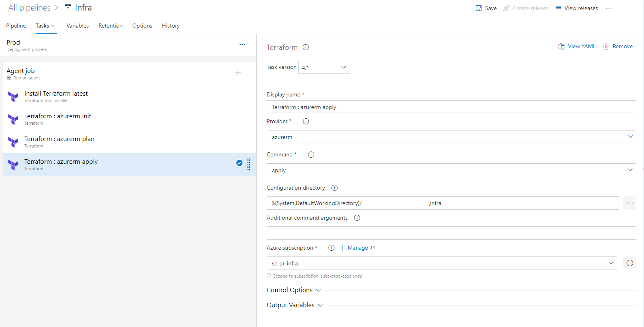Click the Terraform azurerm plan task icon

coord(13,142)
